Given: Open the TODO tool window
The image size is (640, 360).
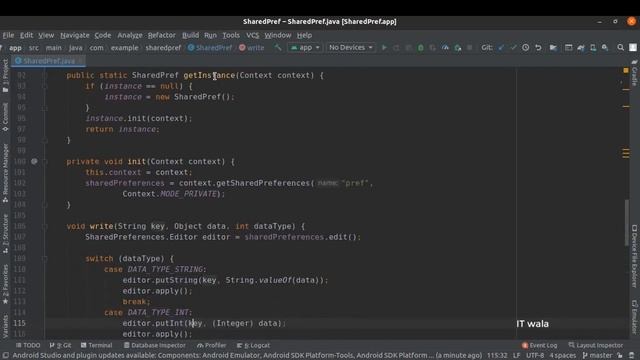Looking at the screenshot, I should [28, 345].
